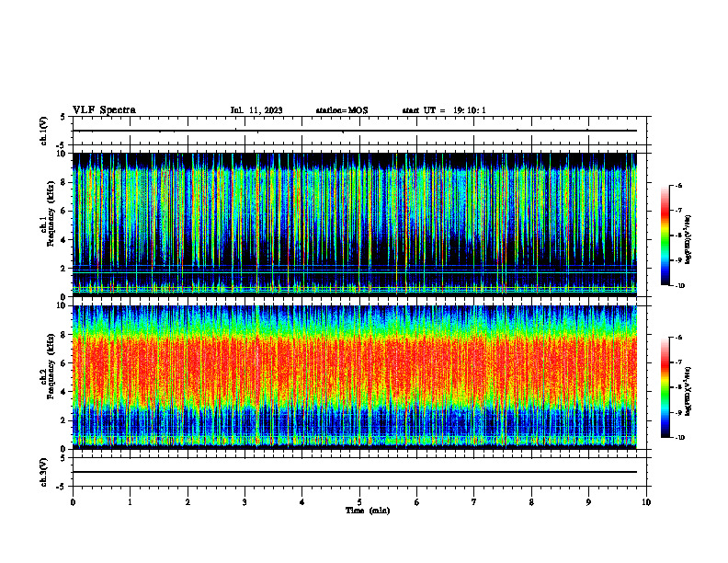Click the "station=MOS" header text

342,110
